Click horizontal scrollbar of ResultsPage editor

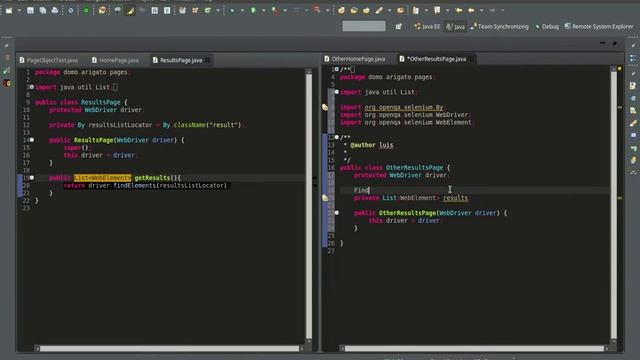click(169, 349)
